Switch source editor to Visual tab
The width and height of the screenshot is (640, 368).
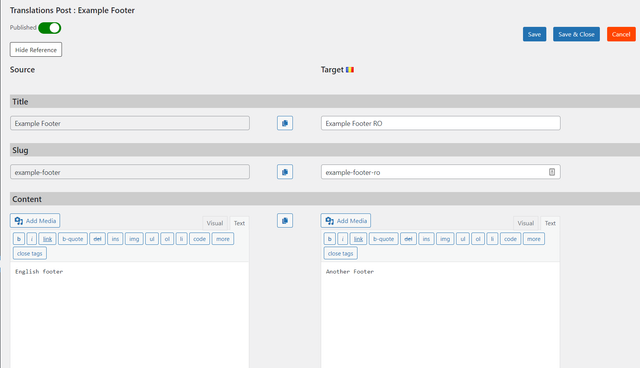[x=215, y=223]
